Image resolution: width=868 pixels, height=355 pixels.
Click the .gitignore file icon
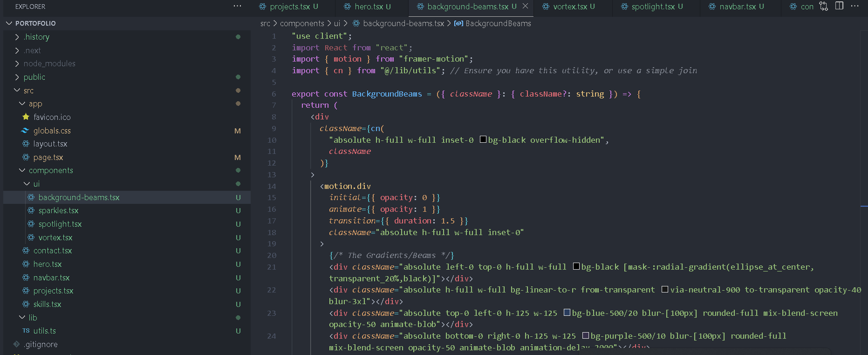point(17,344)
